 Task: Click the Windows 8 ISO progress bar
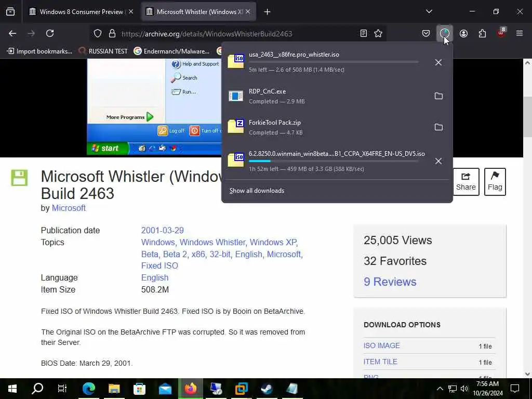[x=334, y=161]
